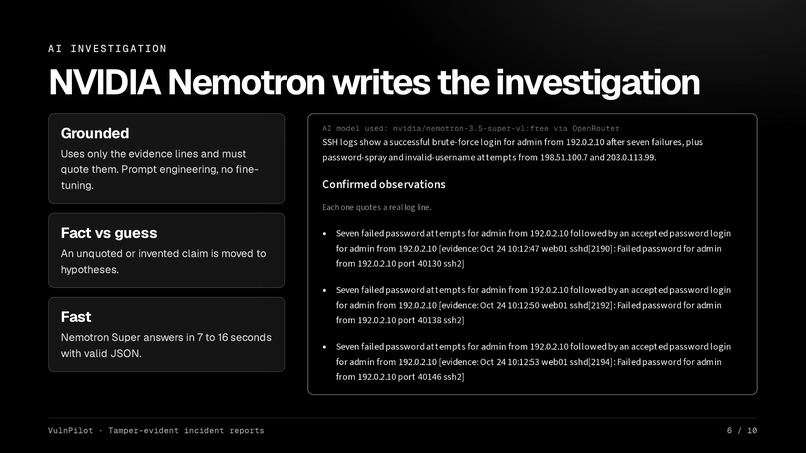
Task: Select the Fast card heading
Action: point(76,317)
